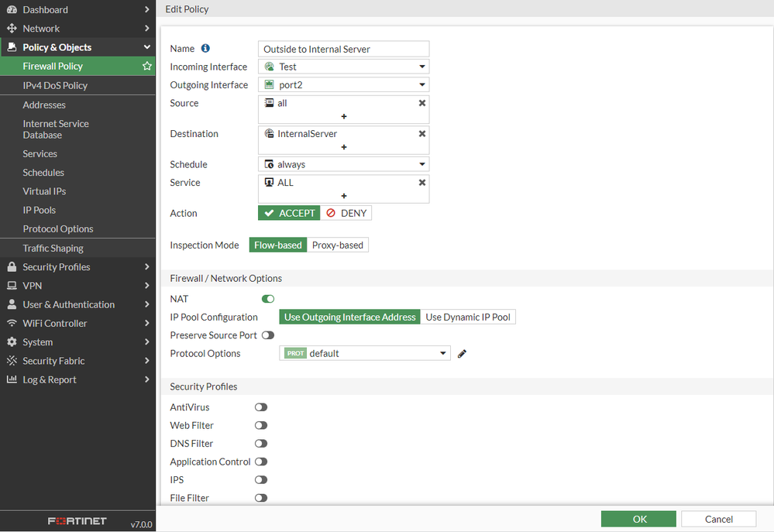The width and height of the screenshot is (774, 532).
Task: Enable the File Filter toggle
Action: coord(260,498)
